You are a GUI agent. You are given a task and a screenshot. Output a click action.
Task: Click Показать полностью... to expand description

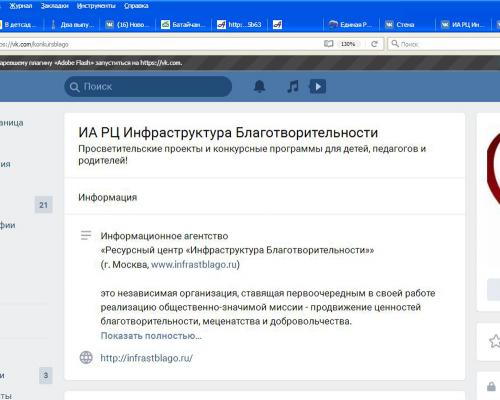pyautogui.click(x=151, y=336)
